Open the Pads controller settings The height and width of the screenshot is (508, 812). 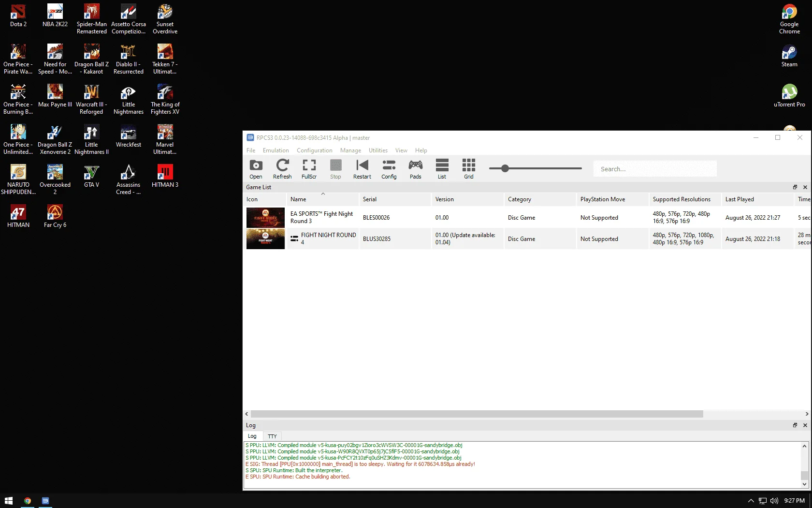415,169
